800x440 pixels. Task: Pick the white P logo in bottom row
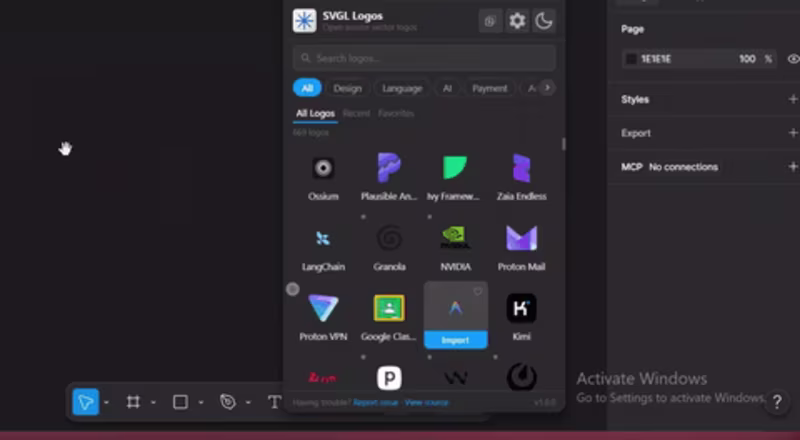tap(389, 378)
